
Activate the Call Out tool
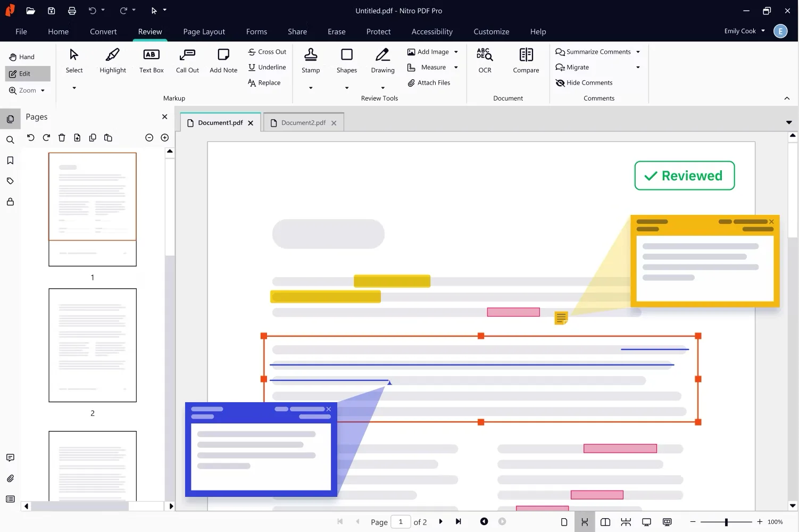tap(187, 61)
